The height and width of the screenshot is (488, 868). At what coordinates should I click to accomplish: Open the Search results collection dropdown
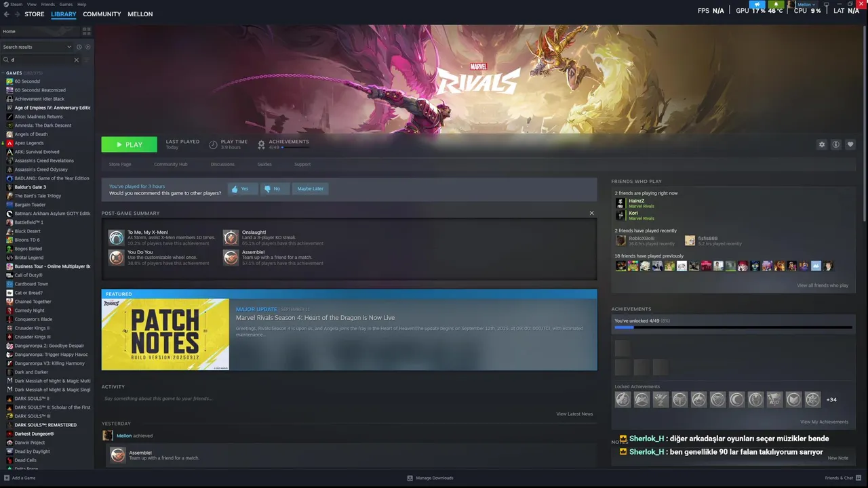37,47
